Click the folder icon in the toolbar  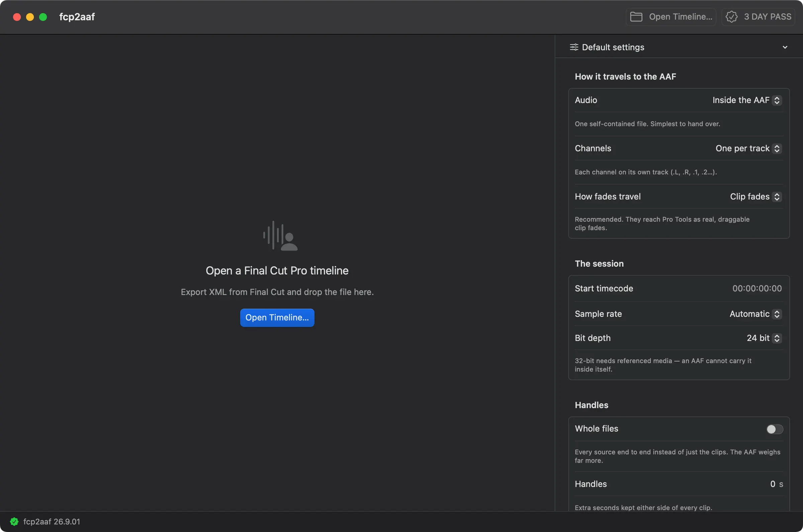[x=636, y=17]
